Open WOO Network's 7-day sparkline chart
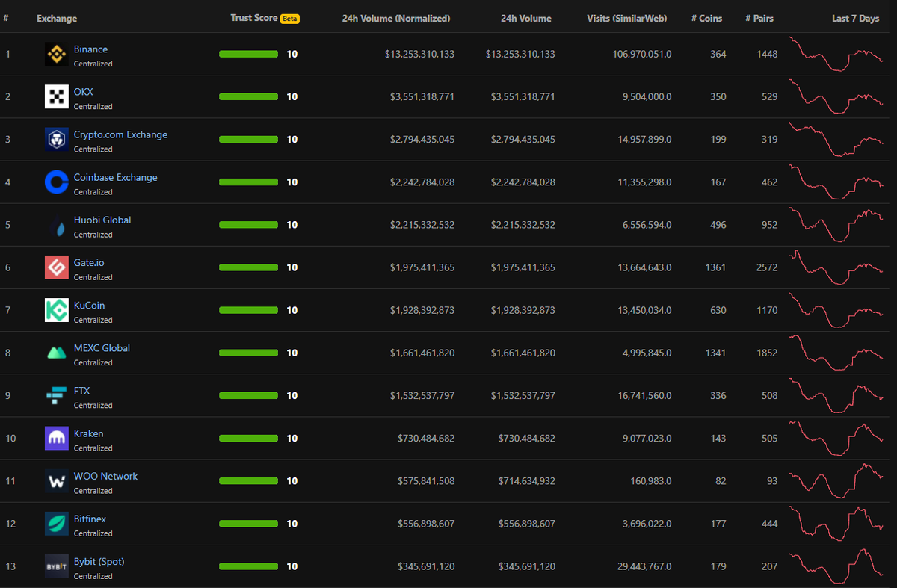This screenshot has width=897, height=588. click(836, 480)
